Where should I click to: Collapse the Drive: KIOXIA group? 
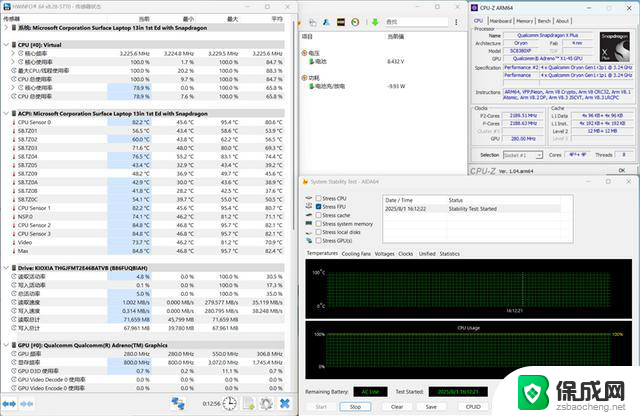coord(6,268)
